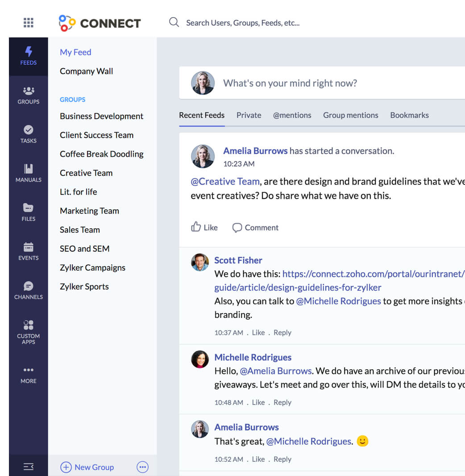465x476 pixels.
Task: Expand the More menu in sidebar
Action: 29,375
